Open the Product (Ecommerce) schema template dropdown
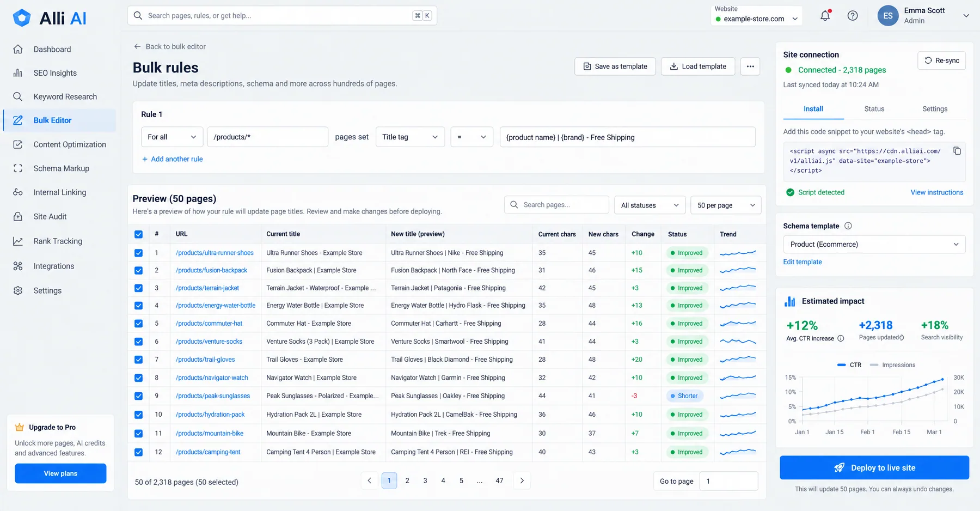This screenshot has height=511, width=980. click(874, 244)
